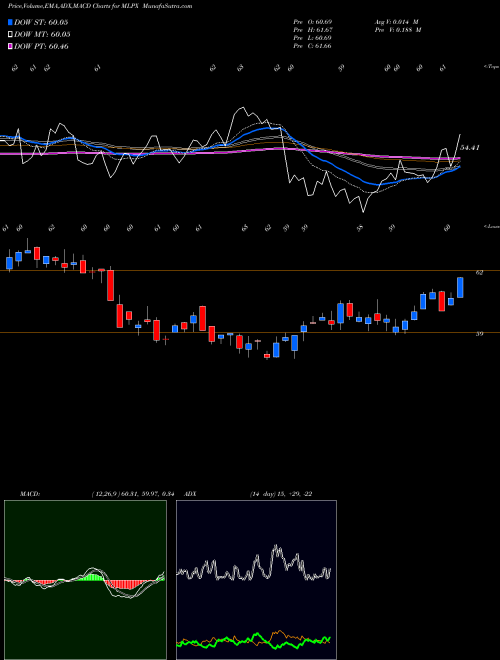The width and height of the screenshot is (500, 660).
Task: Open the MACD histogram thumbnail panel
Action: pos(85,580)
